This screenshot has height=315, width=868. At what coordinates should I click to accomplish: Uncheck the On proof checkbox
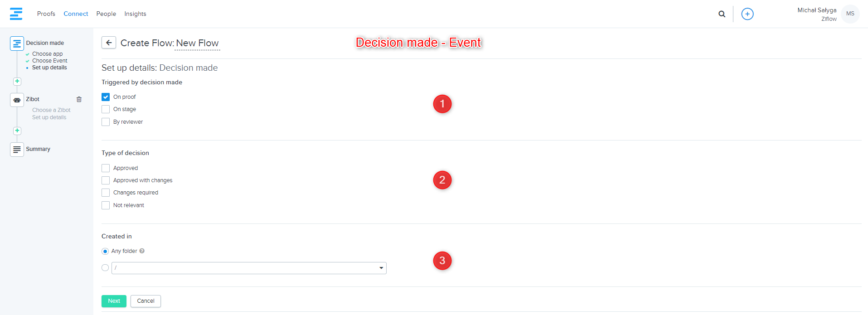106,97
